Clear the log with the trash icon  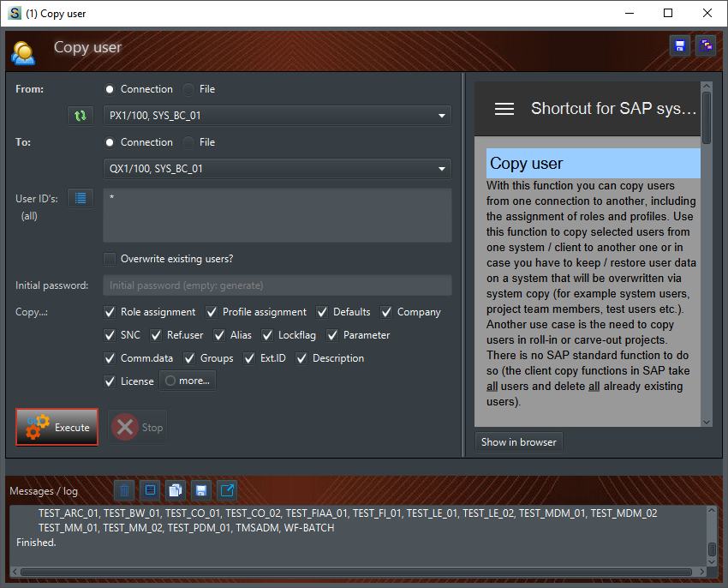(123, 489)
